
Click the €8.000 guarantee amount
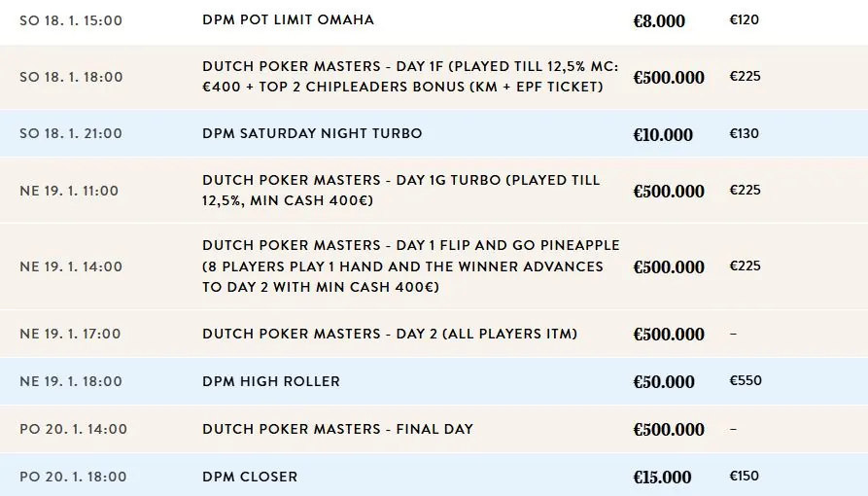[659, 21]
